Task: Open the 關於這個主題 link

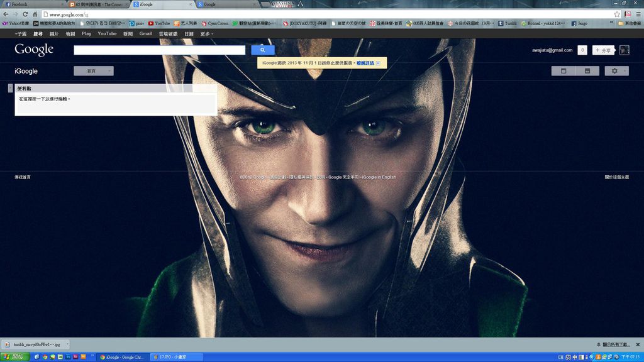Action: pos(617,177)
